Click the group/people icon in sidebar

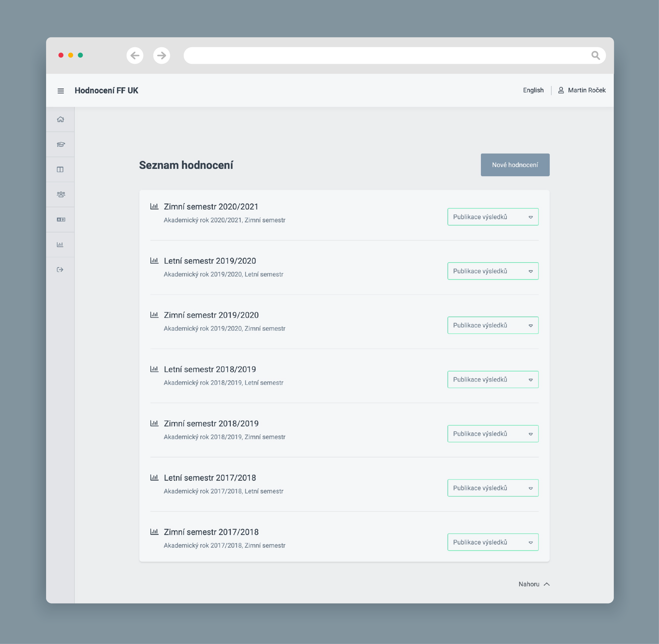coord(61,195)
